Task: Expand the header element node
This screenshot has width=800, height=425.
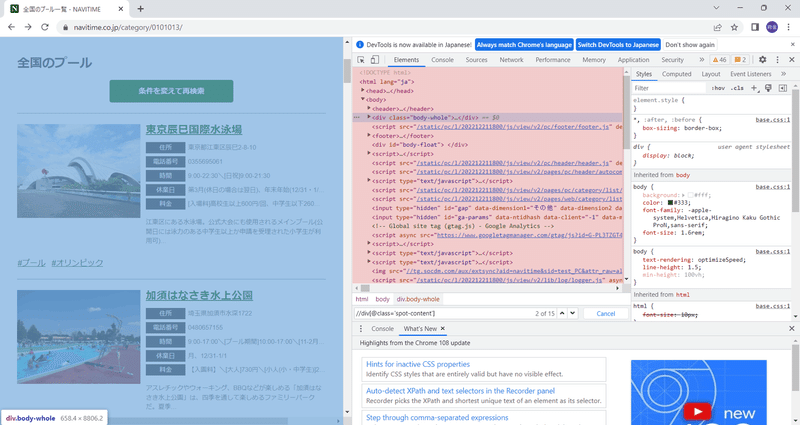Action: [x=369, y=108]
